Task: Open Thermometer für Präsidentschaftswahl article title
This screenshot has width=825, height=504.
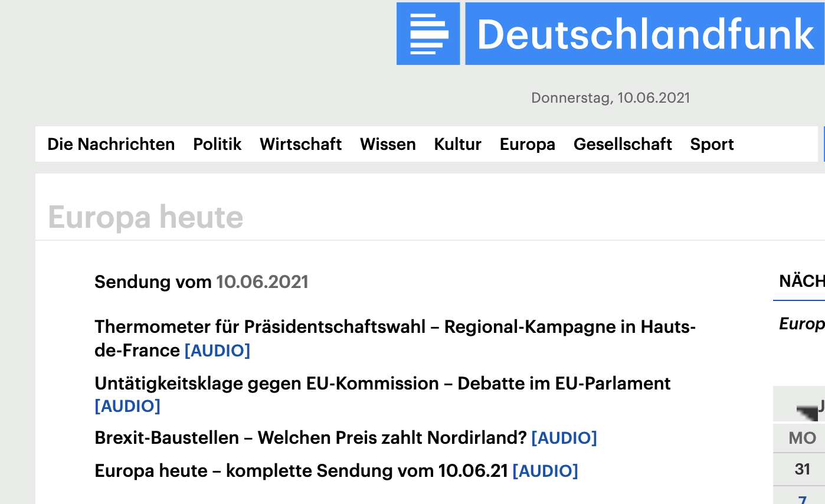Action: (x=394, y=327)
